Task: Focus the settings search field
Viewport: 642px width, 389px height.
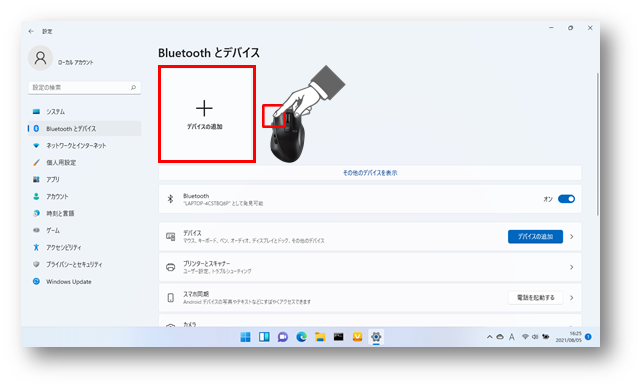Action: pyautogui.click(x=84, y=87)
